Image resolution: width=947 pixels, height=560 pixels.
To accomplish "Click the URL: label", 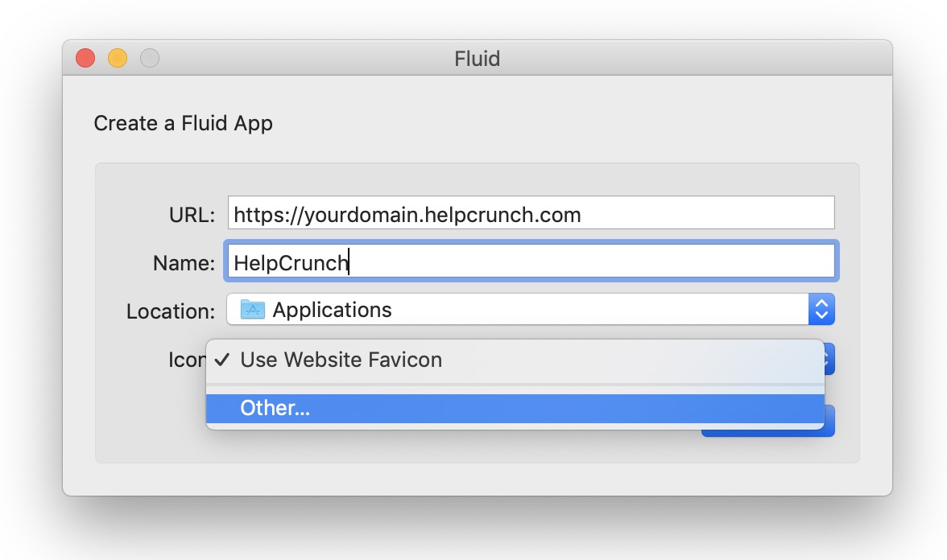I will point(192,215).
